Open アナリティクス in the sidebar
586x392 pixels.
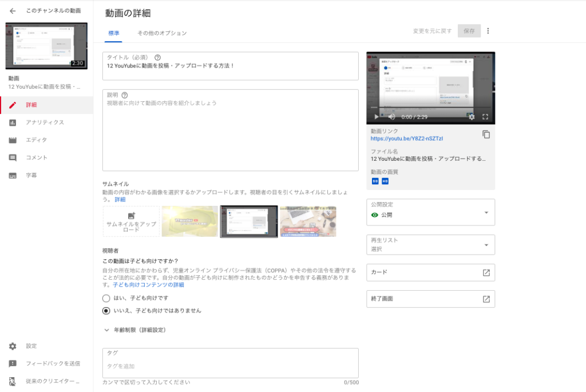tap(45, 122)
